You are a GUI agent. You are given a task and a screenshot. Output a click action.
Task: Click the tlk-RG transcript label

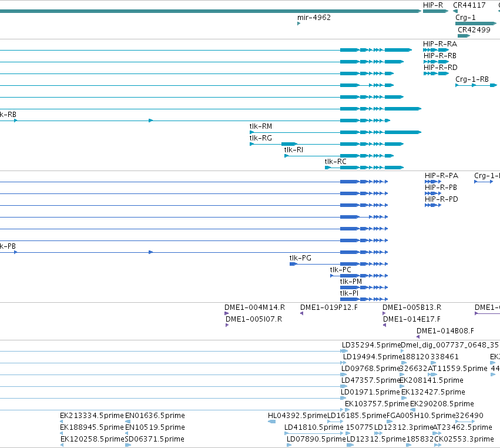[x=260, y=138]
